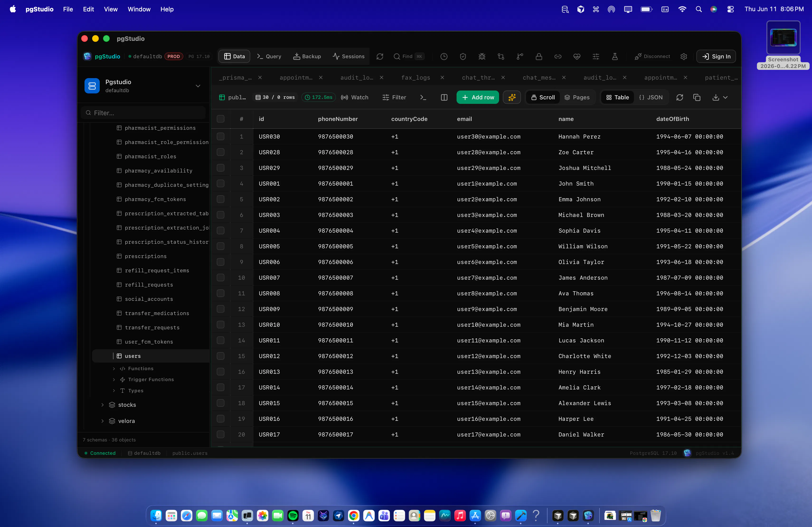Switch to the Query tab
This screenshot has width=812, height=527.
coord(269,56)
